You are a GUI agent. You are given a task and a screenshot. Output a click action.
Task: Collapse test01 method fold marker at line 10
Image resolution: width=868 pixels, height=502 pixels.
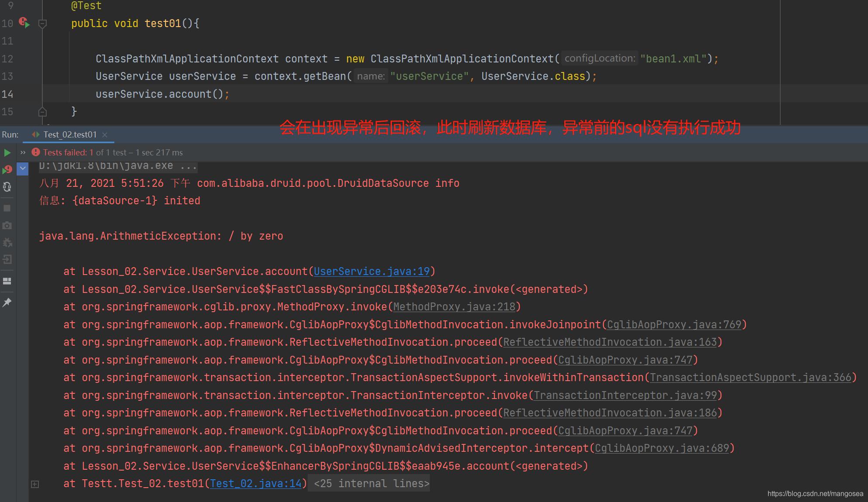(x=42, y=24)
